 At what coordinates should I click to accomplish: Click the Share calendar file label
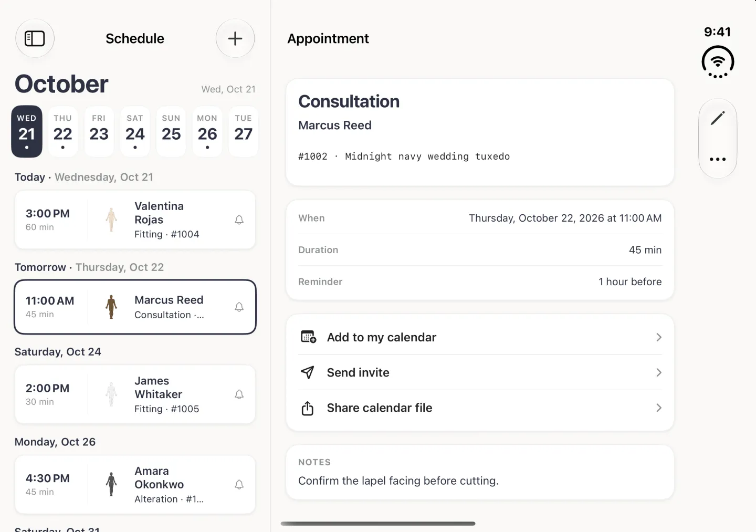380,408
